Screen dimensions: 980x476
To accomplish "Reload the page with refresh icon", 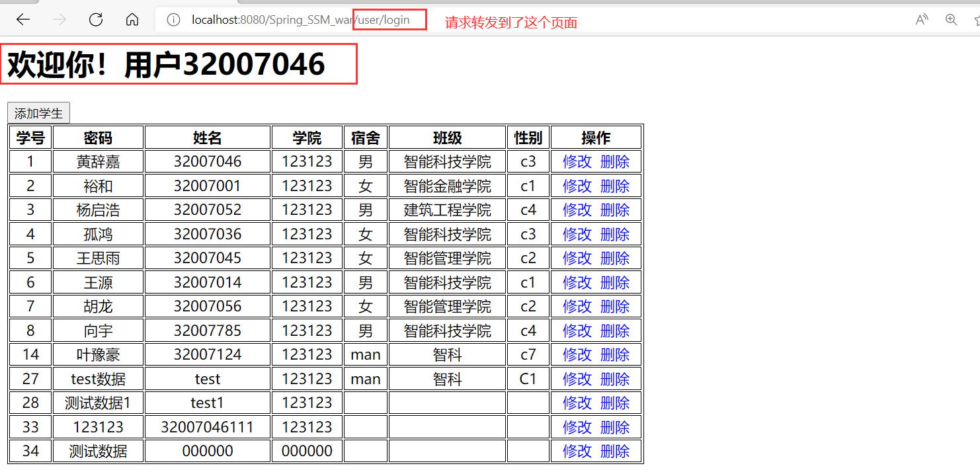I will 96,20.
